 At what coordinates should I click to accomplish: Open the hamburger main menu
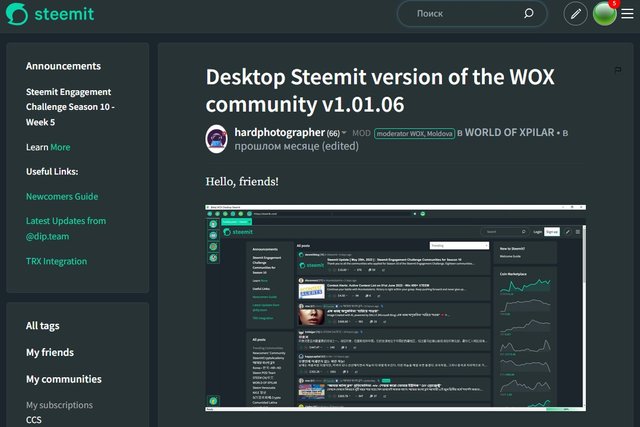pyautogui.click(x=627, y=14)
